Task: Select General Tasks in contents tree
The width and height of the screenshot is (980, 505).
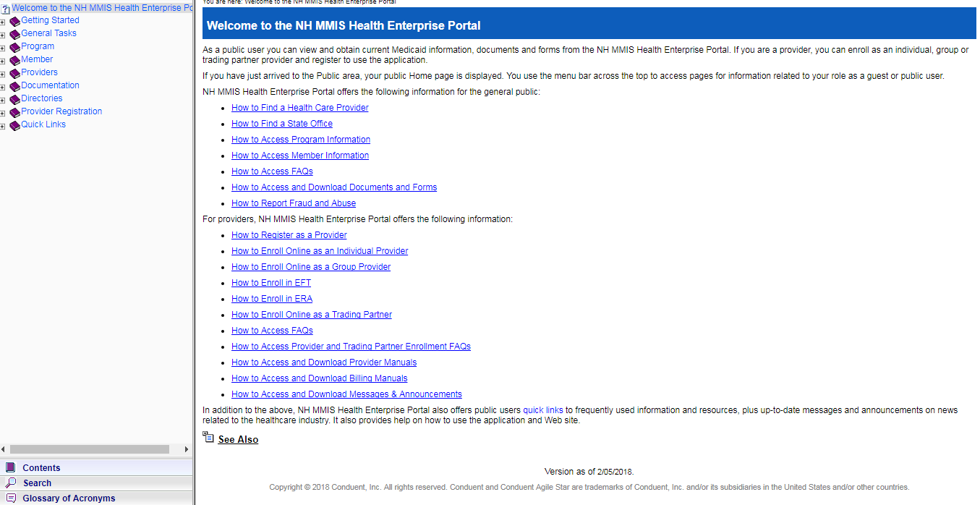Action: (x=48, y=33)
